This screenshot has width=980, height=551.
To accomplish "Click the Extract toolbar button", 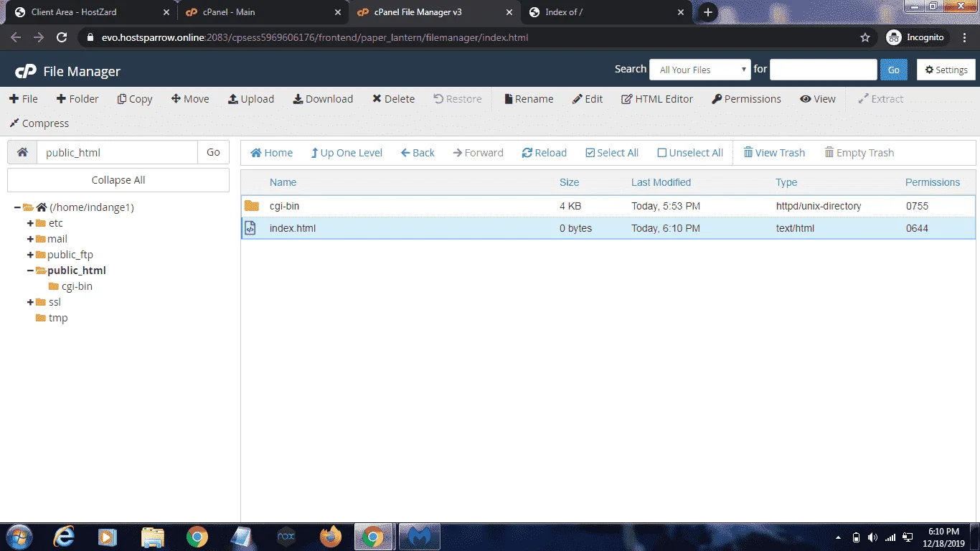I will [881, 99].
